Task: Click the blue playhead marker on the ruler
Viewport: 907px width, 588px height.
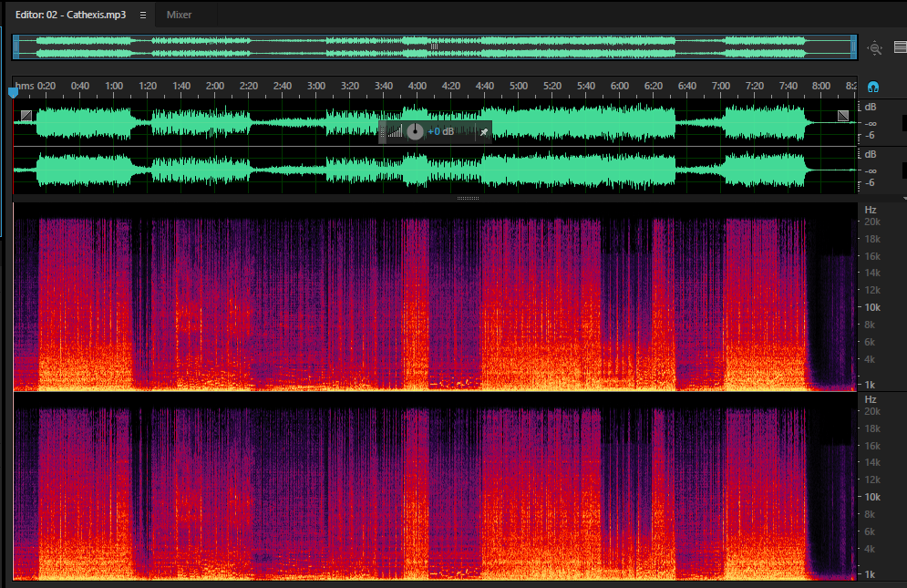Action: pyautogui.click(x=14, y=92)
